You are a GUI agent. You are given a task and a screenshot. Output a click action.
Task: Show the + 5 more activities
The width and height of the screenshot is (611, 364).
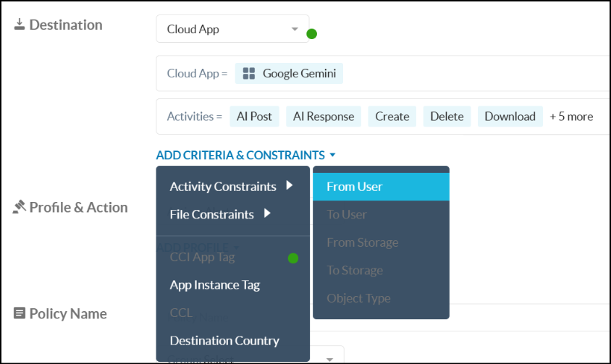(571, 117)
